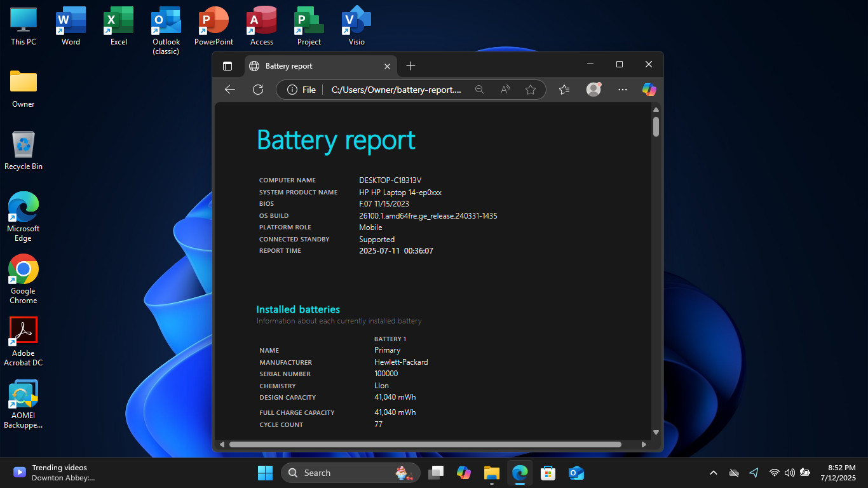Image resolution: width=868 pixels, height=488 pixels.
Task: Click the location arrow tray icon
Action: pos(754,473)
